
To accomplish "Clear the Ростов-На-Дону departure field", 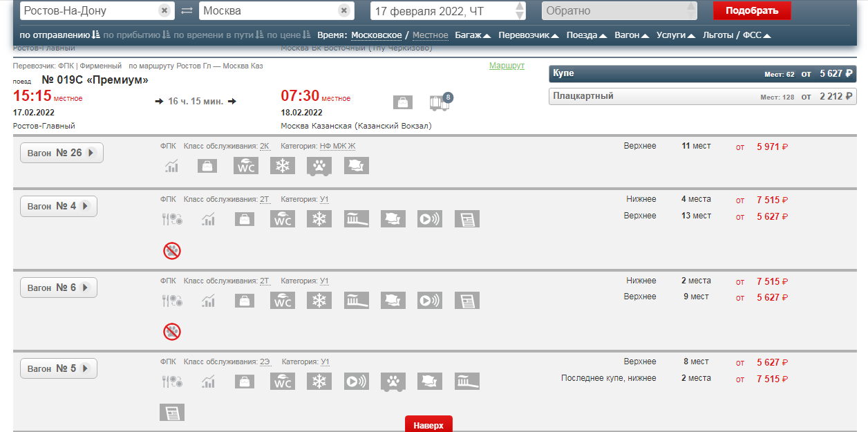I will [164, 11].
